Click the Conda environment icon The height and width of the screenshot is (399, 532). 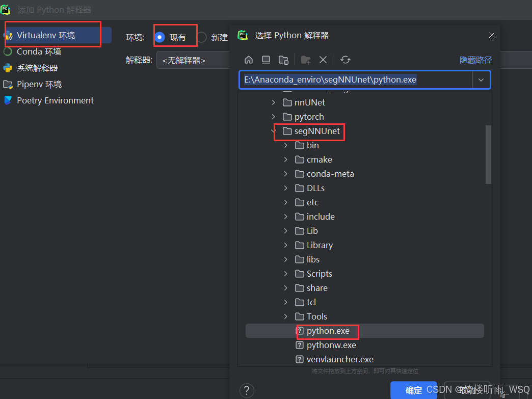[x=8, y=51]
